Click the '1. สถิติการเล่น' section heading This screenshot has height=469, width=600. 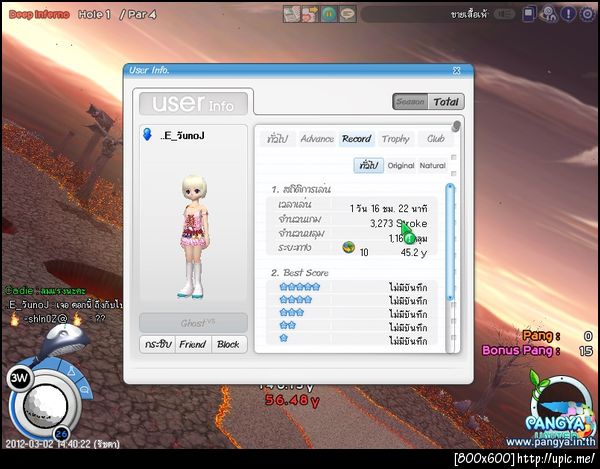(x=301, y=189)
